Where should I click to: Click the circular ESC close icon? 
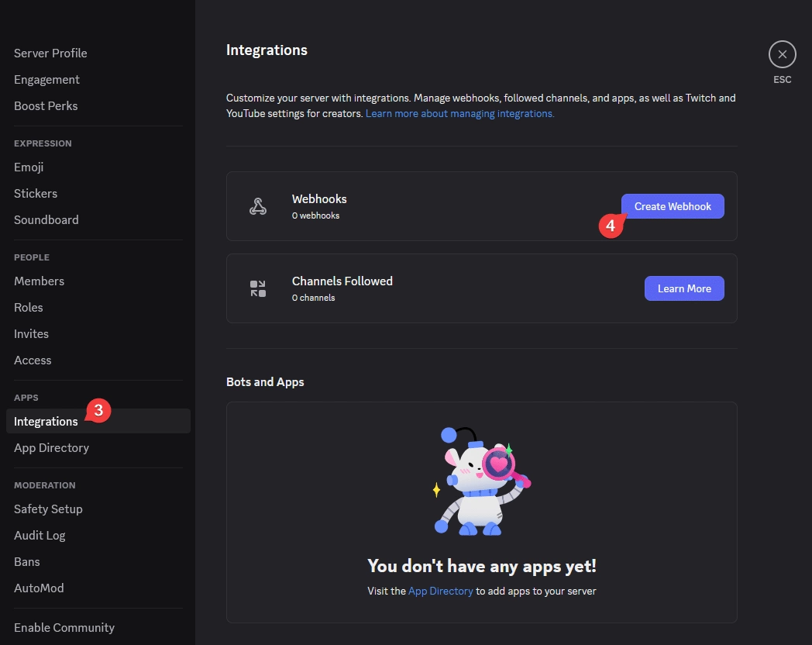tap(782, 53)
